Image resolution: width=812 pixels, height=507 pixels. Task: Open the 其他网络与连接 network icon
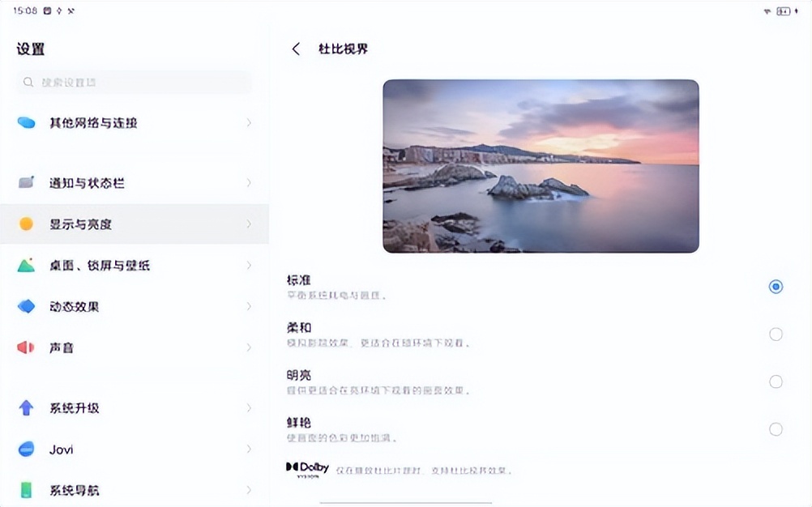[26, 122]
